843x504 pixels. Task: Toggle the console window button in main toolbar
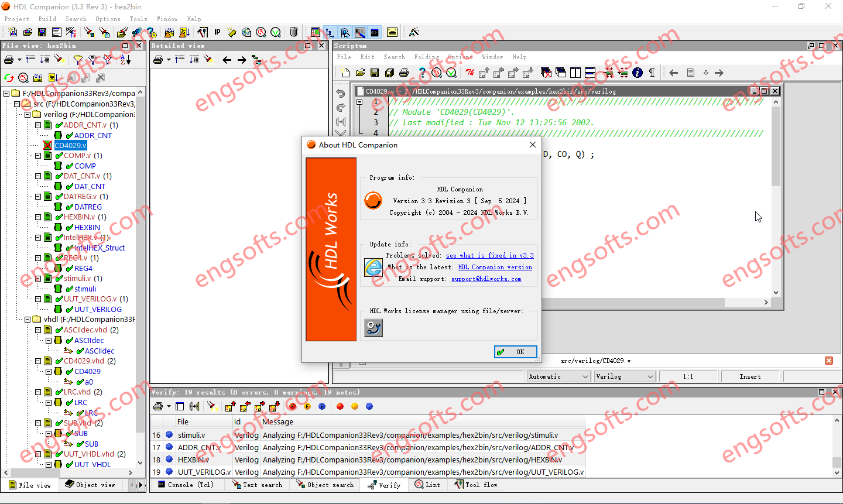click(375, 32)
